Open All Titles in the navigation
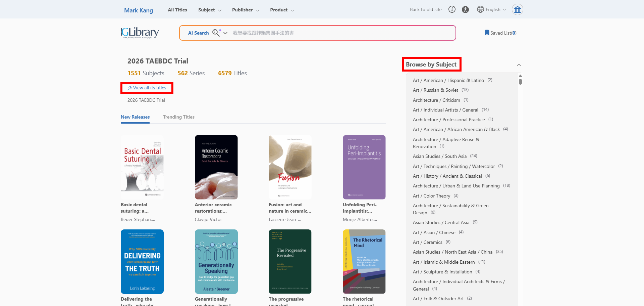The image size is (644, 306). tap(177, 10)
